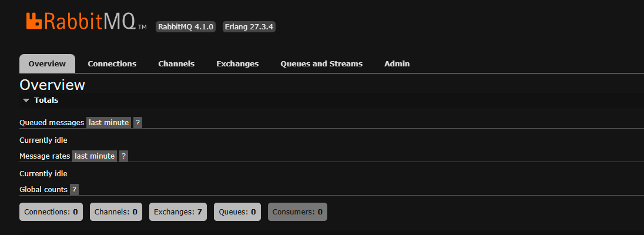Switch to the Connections tab

[x=112, y=63]
